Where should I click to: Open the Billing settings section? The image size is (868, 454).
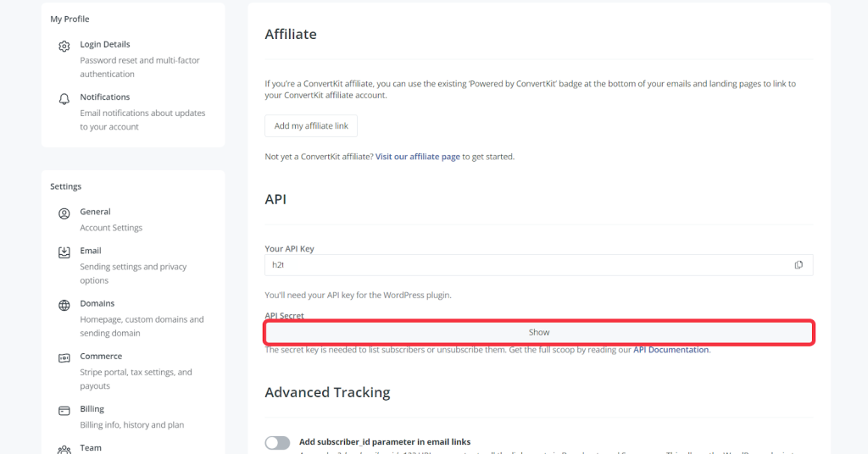tap(92, 408)
